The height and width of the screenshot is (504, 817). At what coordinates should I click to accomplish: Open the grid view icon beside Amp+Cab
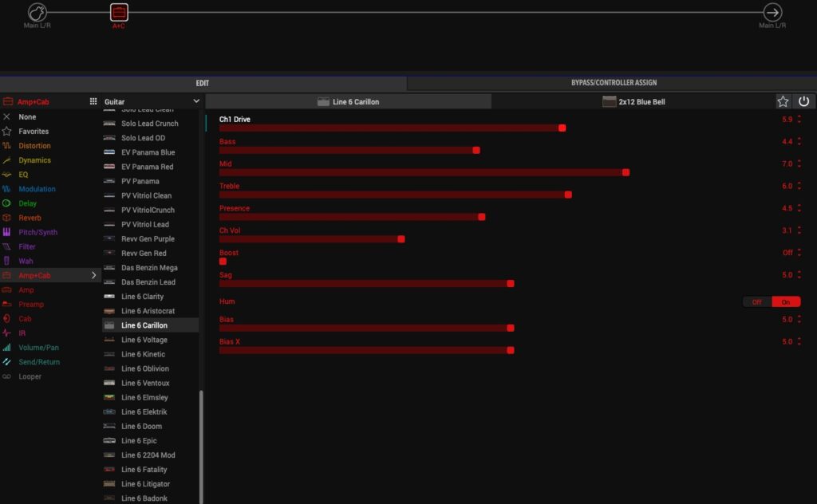coord(93,102)
